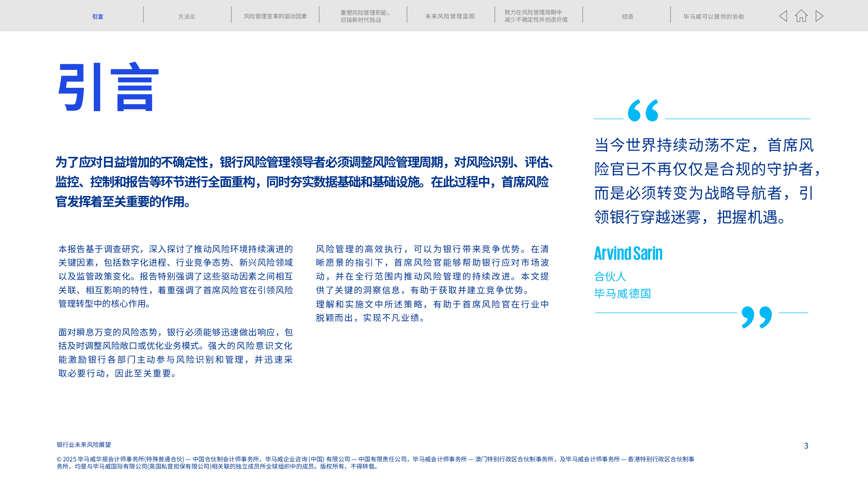868x488 pixels.
Task: Click the 2025 copyright notice text
Action: click(x=375, y=462)
